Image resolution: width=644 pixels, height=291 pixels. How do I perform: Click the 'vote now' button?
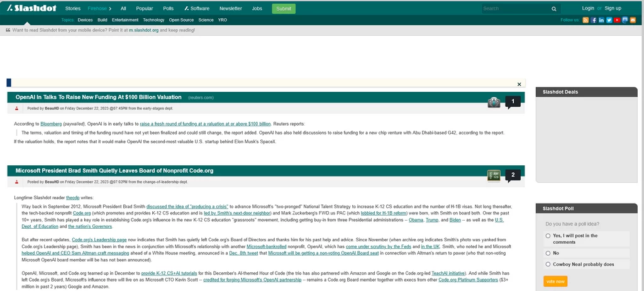pos(555,282)
